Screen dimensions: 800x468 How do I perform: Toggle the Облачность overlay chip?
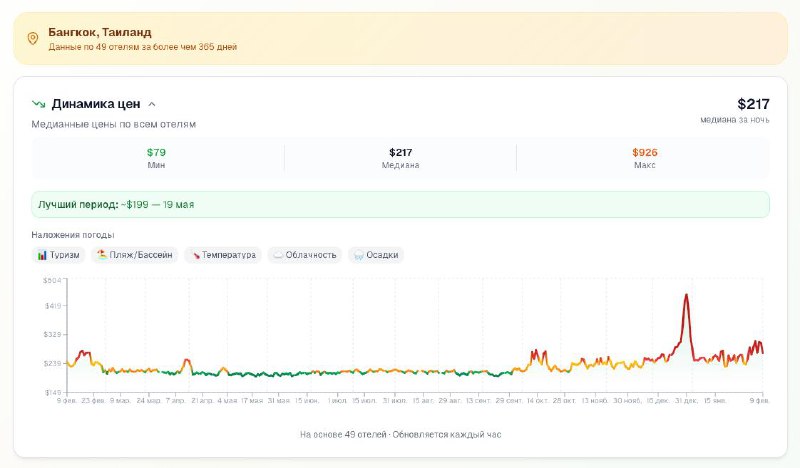304,255
